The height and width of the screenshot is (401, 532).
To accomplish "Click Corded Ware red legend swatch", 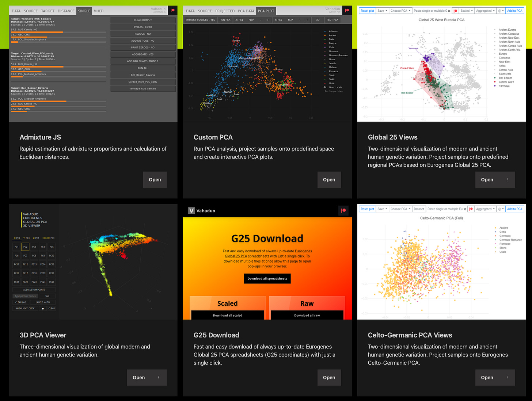I will [495, 82].
